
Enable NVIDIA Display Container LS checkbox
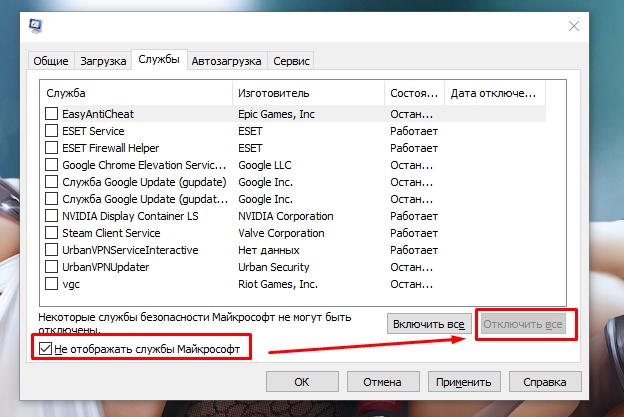pyautogui.click(x=51, y=216)
